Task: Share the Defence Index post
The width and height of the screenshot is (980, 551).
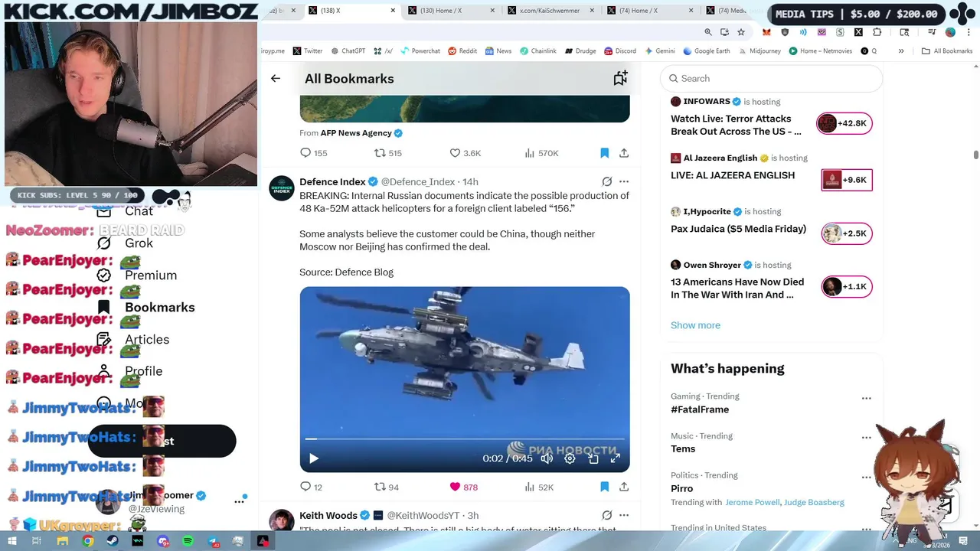Action: pyautogui.click(x=624, y=487)
